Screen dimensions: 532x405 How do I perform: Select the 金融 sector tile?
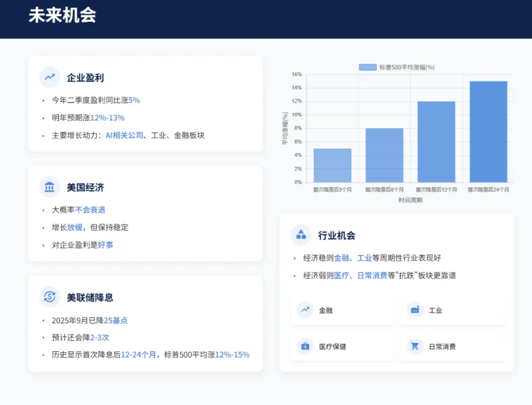click(342, 311)
